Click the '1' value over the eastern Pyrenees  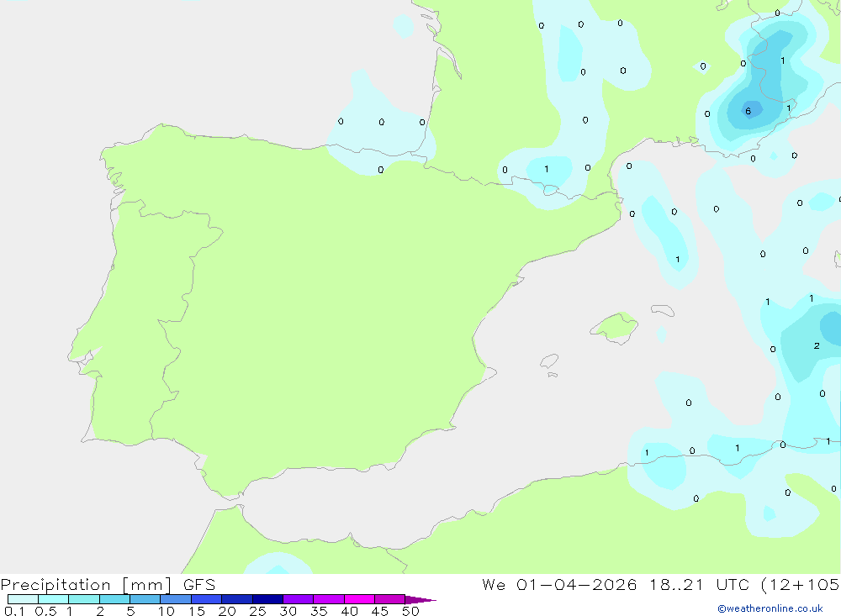[546, 169]
